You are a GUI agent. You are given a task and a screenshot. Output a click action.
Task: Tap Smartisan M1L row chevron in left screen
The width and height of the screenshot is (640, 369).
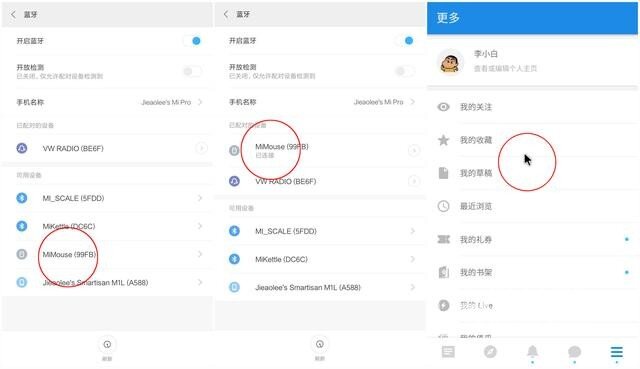[200, 282]
